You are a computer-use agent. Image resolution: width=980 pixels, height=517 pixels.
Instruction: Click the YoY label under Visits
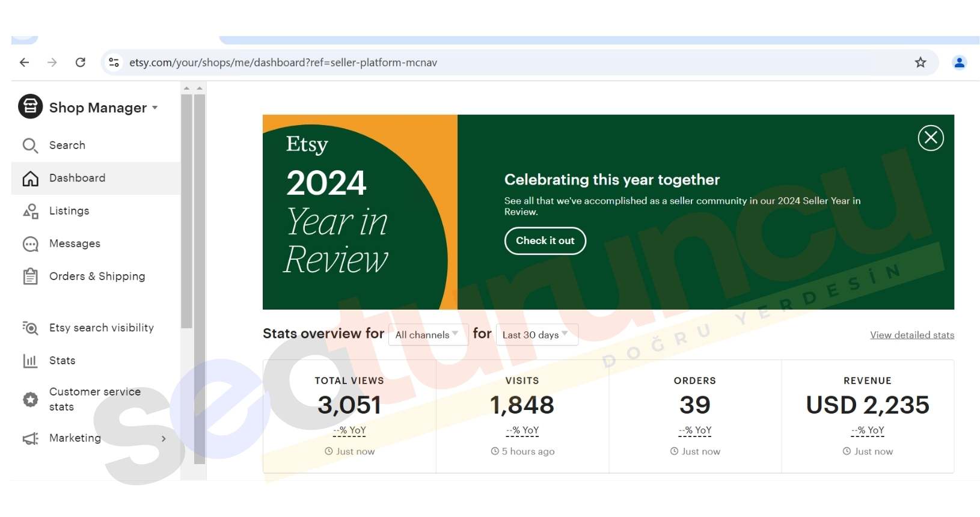click(522, 430)
